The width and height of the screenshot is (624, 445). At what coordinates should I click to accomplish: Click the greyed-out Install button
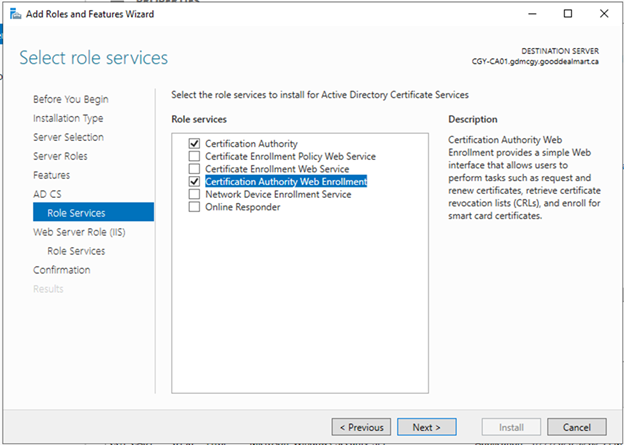click(511, 427)
